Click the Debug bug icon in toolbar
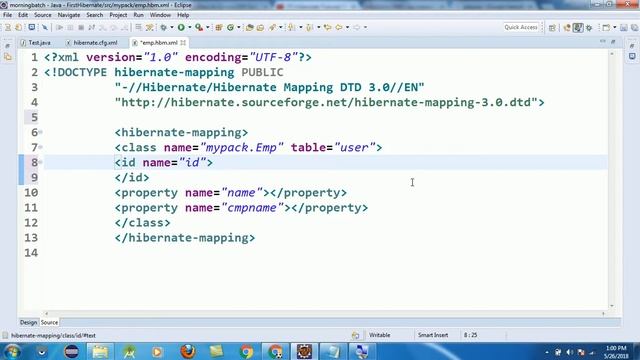 (x=163, y=27)
